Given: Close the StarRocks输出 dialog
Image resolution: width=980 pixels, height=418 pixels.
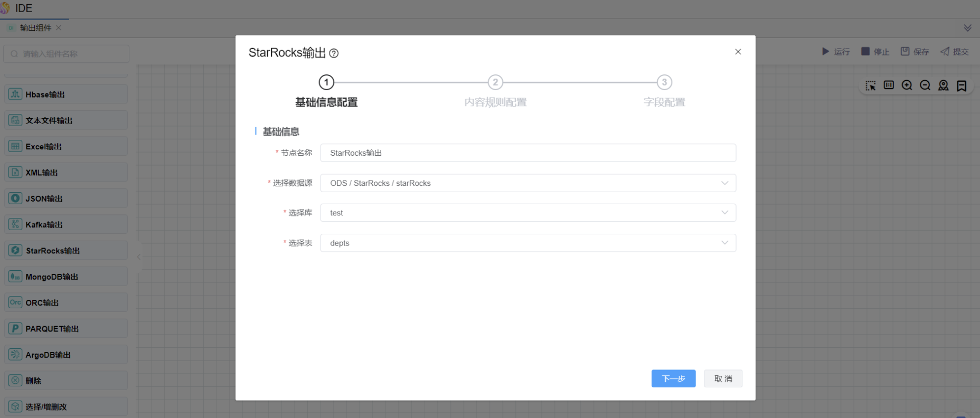Looking at the screenshot, I should (738, 52).
